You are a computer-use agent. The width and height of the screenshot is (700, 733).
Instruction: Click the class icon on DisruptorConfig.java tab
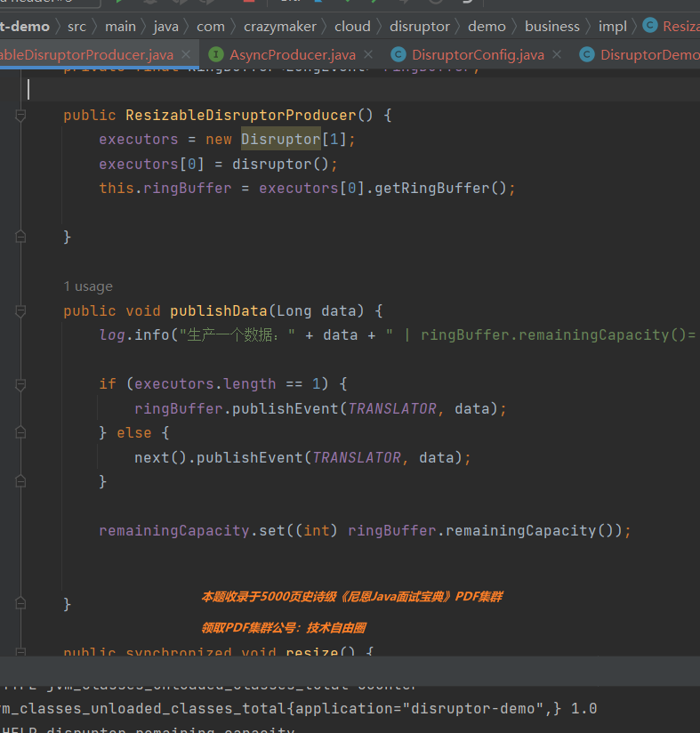click(x=398, y=54)
